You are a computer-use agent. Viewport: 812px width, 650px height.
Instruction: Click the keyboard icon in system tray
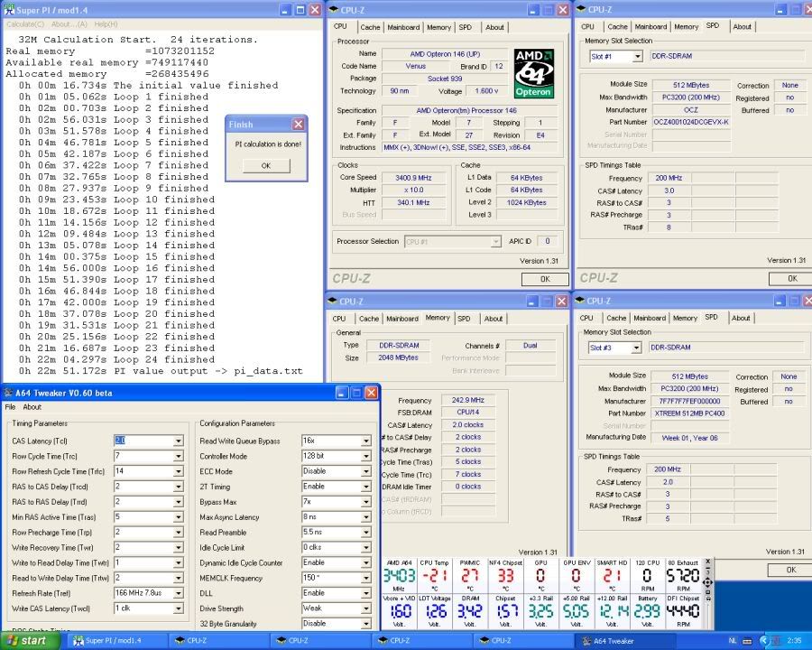click(747, 641)
